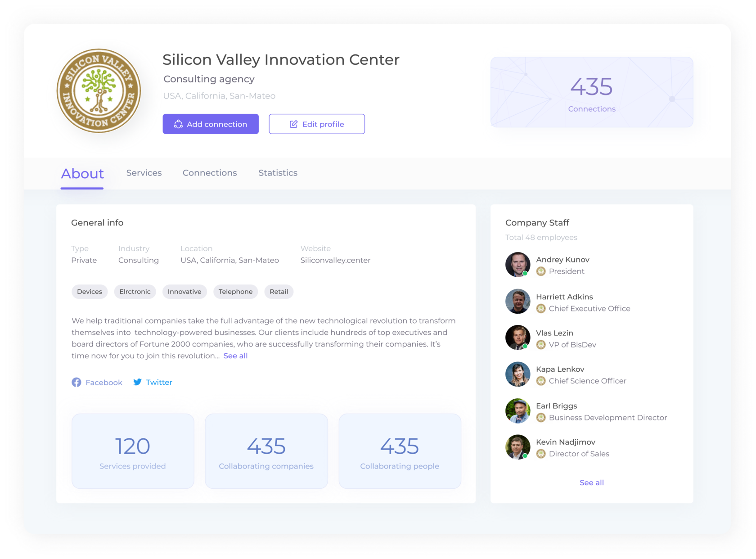Click the Siliconvalley.center website link

(335, 260)
